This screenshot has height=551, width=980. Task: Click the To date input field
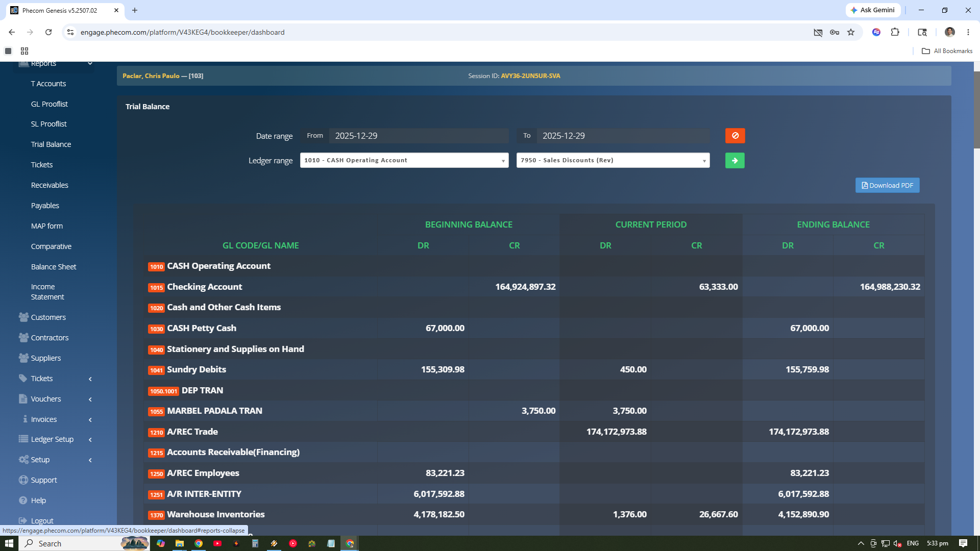pos(623,136)
